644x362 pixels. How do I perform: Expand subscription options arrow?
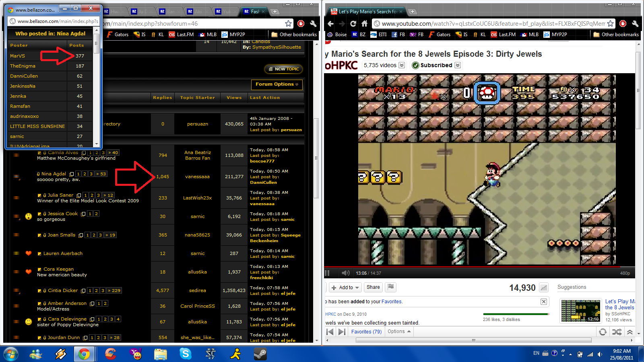(458, 65)
